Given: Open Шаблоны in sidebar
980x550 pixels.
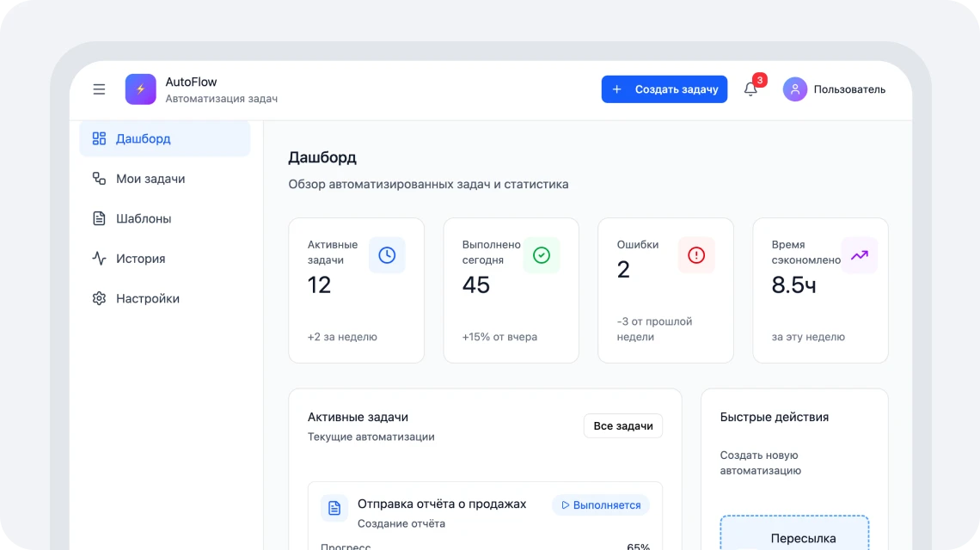Looking at the screenshot, I should click(144, 218).
